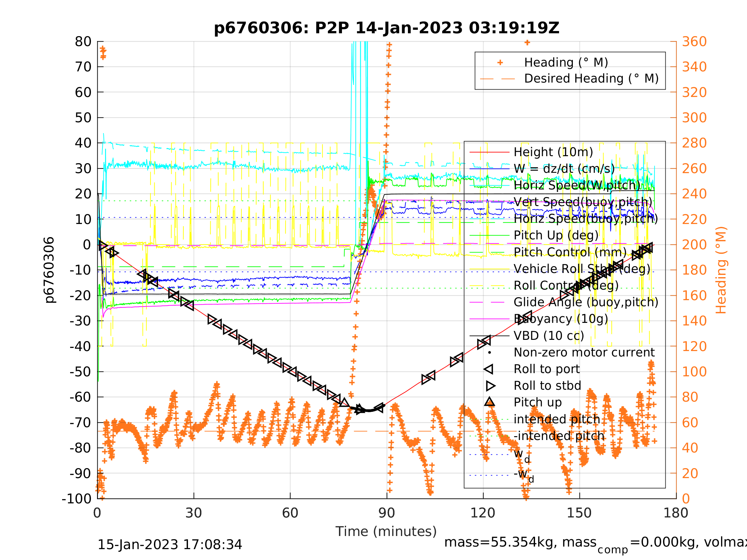747x560 pixels.
Task: Select the Roll to stbd legend label
Action: coord(548,386)
